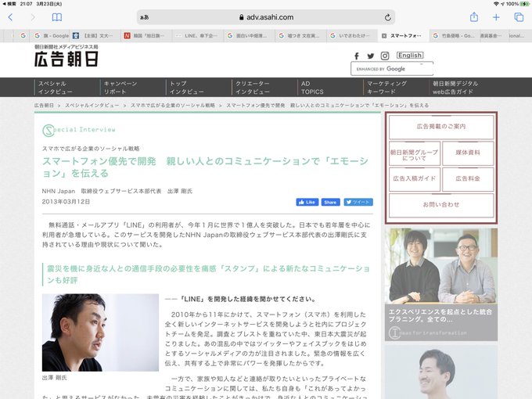Click the 検索 back-to-app label

(x=9, y=4)
